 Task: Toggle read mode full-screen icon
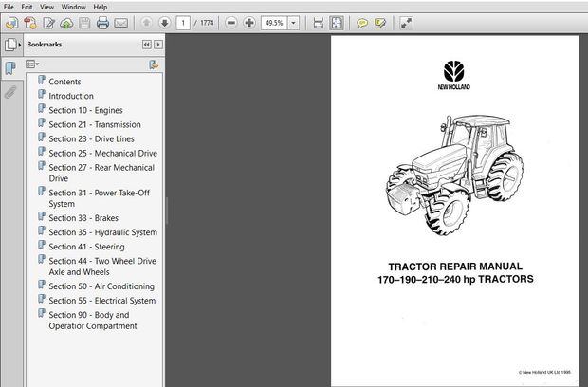[x=406, y=22]
